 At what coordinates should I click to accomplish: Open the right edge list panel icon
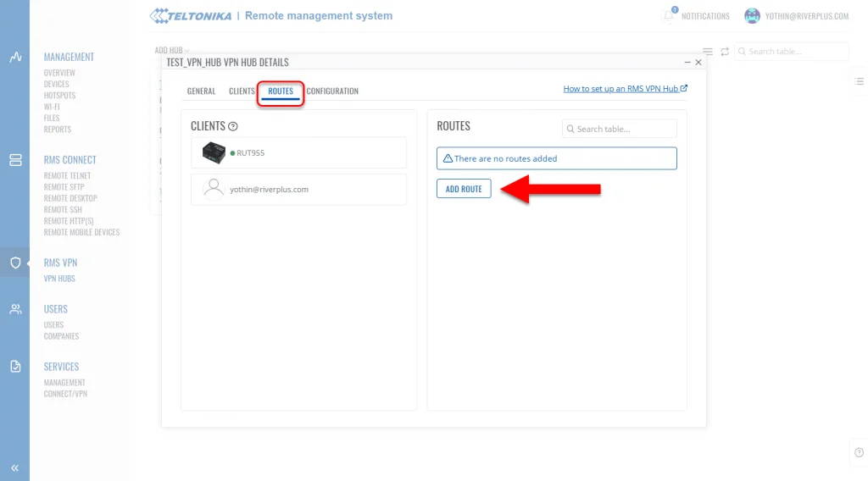[x=860, y=81]
